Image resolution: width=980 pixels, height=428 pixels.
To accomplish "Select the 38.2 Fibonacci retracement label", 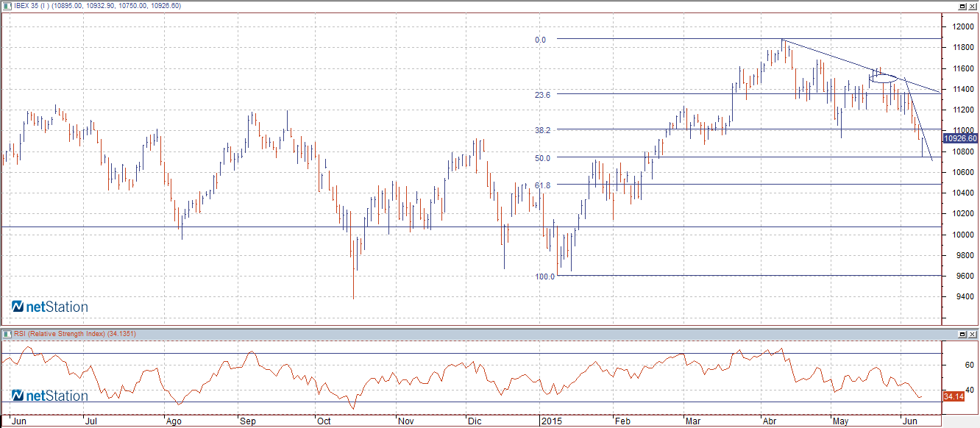I will point(542,129).
